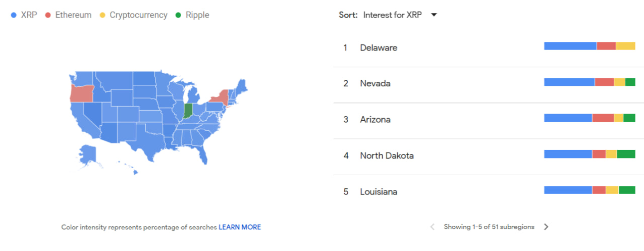Choose North Dakota from the list
This screenshot has height=251, width=644.
[x=387, y=156]
